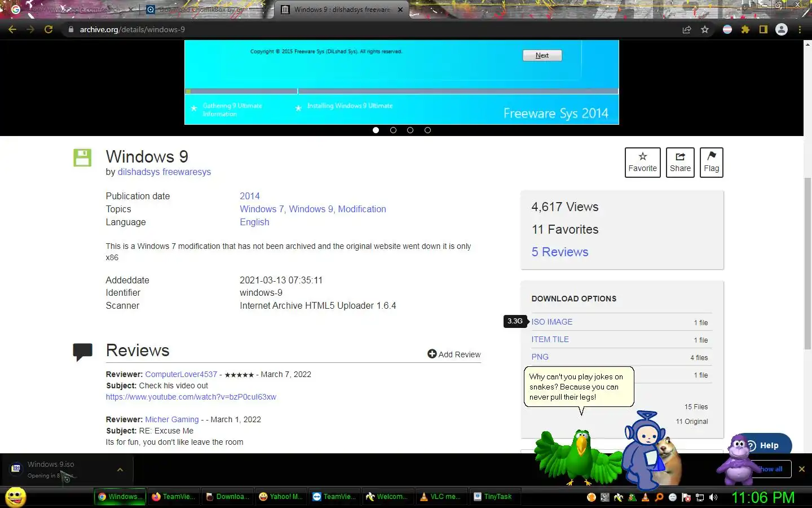This screenshot has height=508, width=812.
Task: Click the Action Center flag tray icon
Action: (x=686, y=497)
